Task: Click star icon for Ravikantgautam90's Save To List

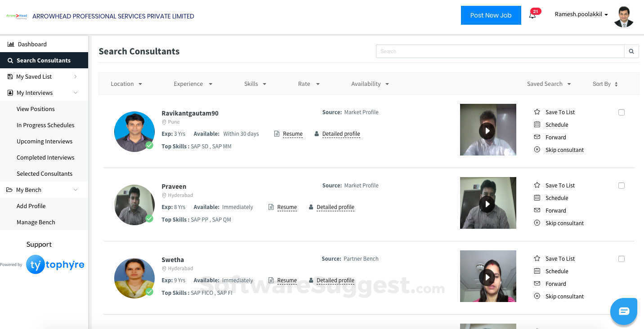Action: point(537,112)
